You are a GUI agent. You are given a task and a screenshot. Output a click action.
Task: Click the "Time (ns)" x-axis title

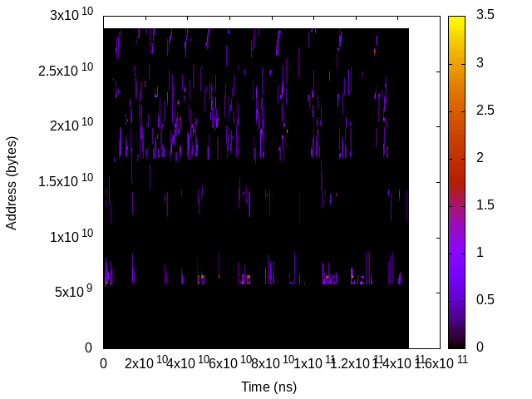click(268, 387)
